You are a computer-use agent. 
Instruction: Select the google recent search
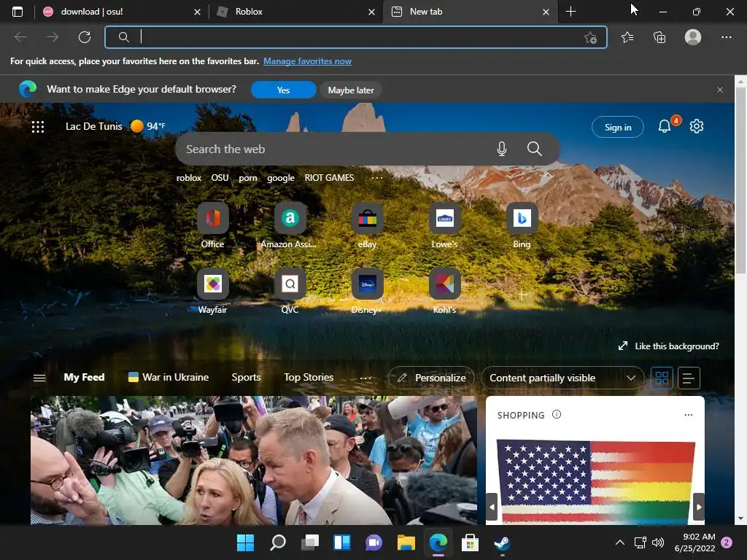pyautogui.click(x=281, y=178)
